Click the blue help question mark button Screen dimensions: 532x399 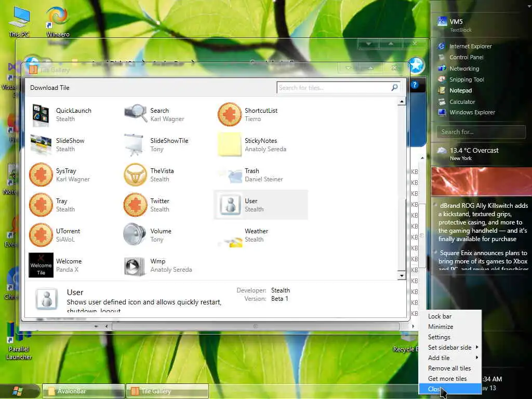pyautogui.click(x=415, y=85)
